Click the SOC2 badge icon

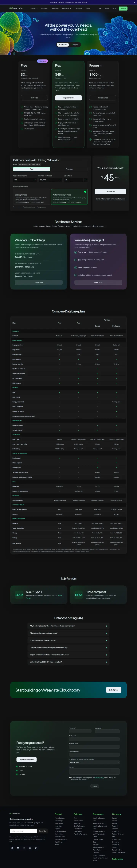pos(19,595)
